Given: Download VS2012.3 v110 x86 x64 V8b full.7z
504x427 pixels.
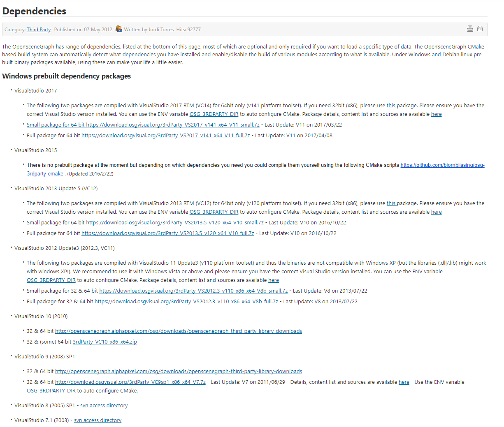Looking at the screenshot, I should (186, 302).
